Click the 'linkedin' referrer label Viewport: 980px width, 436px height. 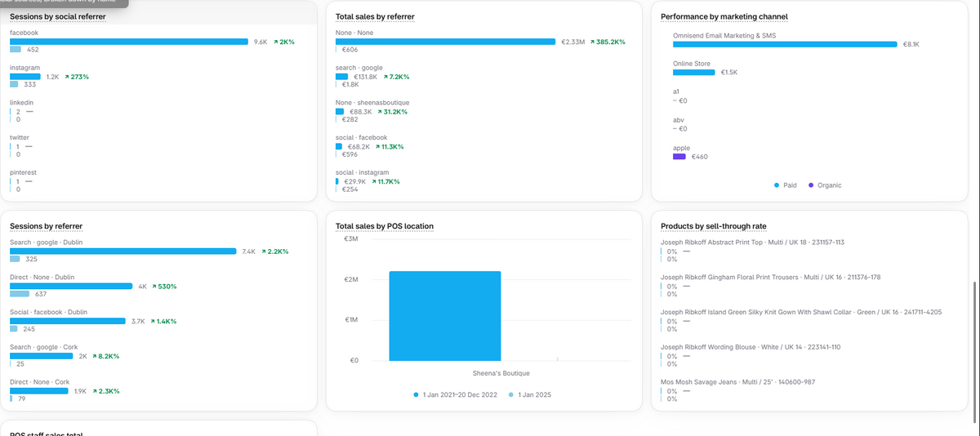coord(21,102)
